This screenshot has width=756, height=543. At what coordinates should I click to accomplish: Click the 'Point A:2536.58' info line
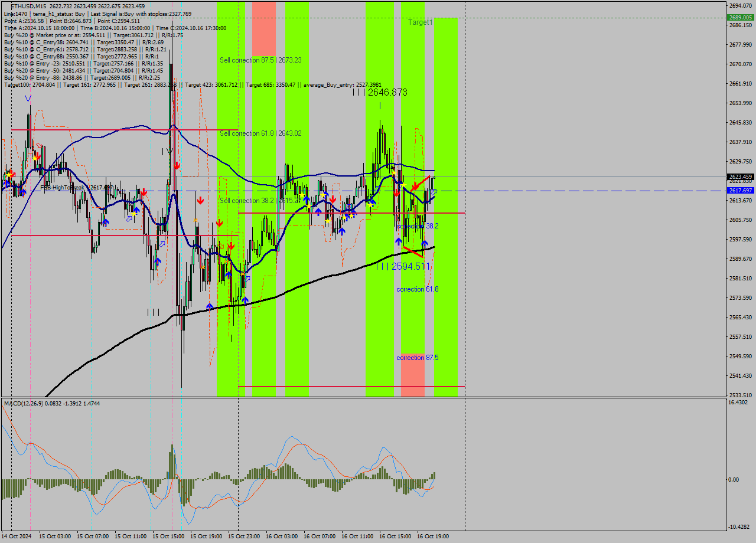[x=72, y=21]
